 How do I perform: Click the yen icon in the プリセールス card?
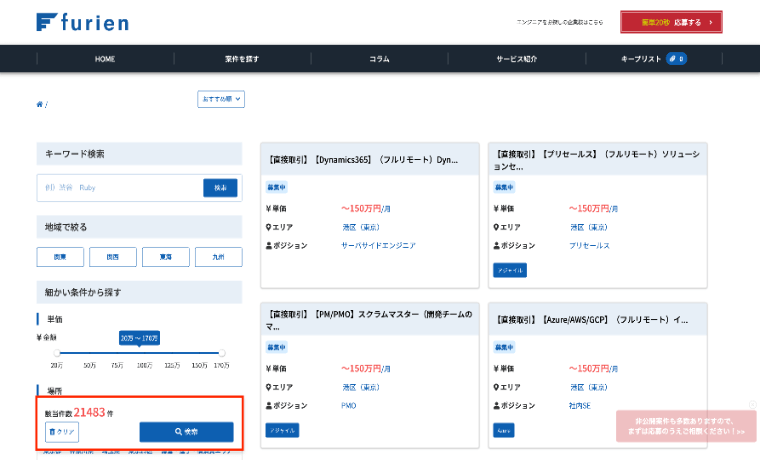(x=496, y=209)
